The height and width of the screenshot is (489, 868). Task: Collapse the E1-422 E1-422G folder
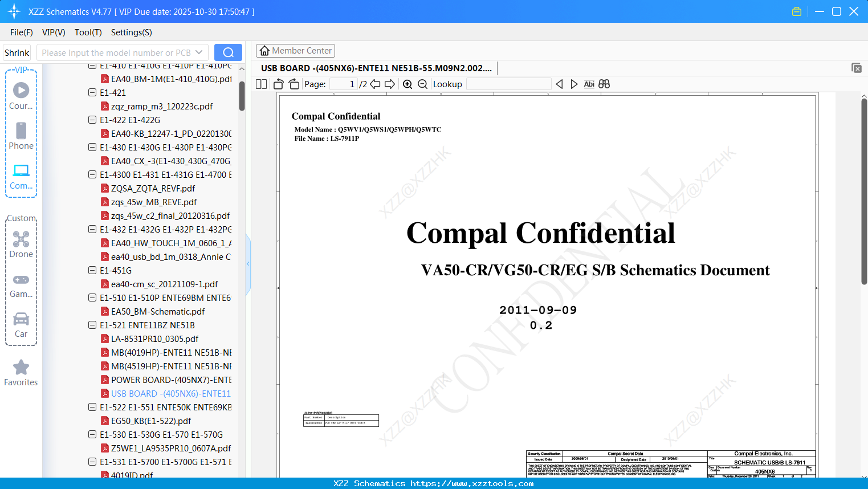click(92, 120)
